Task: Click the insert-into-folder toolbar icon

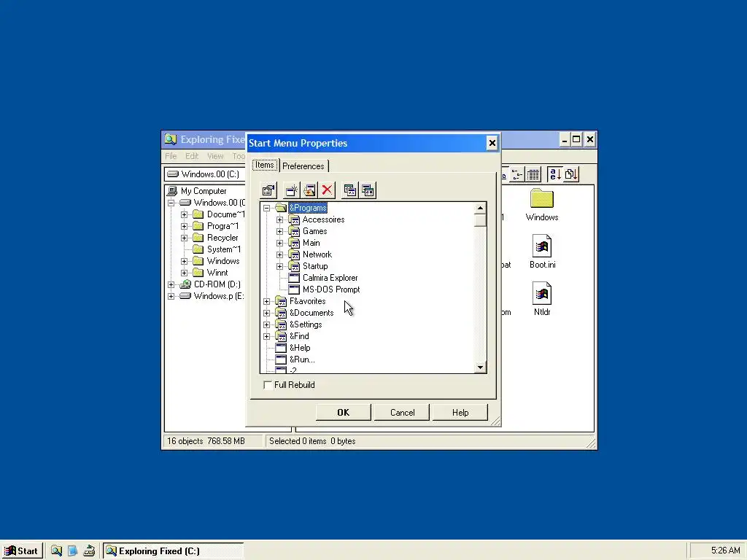Action: click(x=309, y=190)
